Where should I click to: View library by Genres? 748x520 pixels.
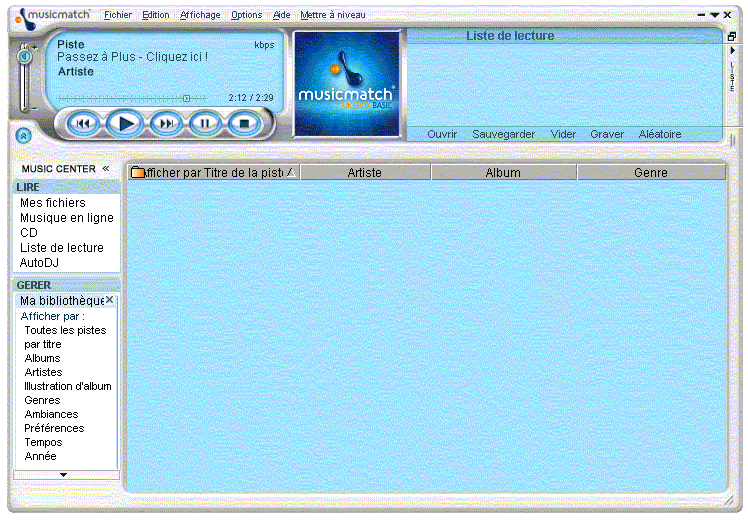tap(42, 400)
